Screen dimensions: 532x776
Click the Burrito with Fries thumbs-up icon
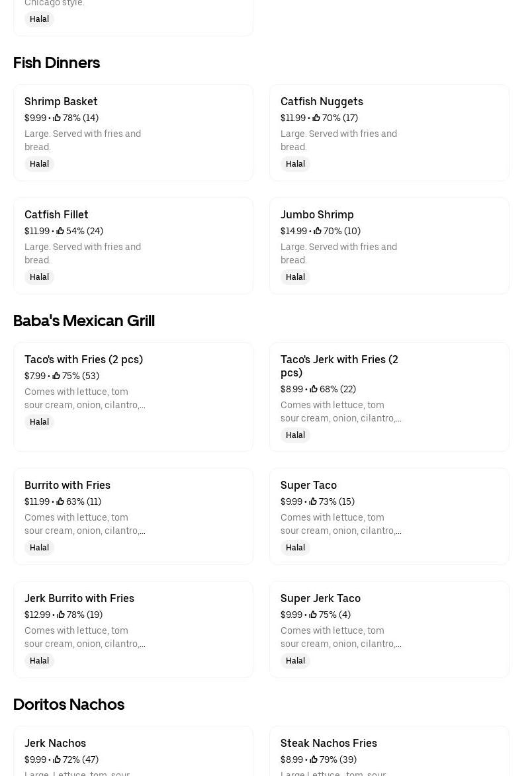click(x=60, y=501)
